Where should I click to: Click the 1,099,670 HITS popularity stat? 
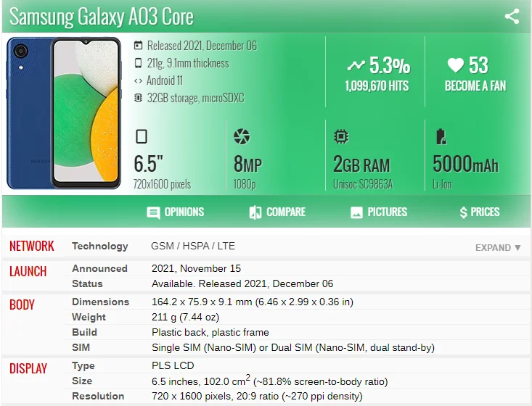(x=377, y=86)
